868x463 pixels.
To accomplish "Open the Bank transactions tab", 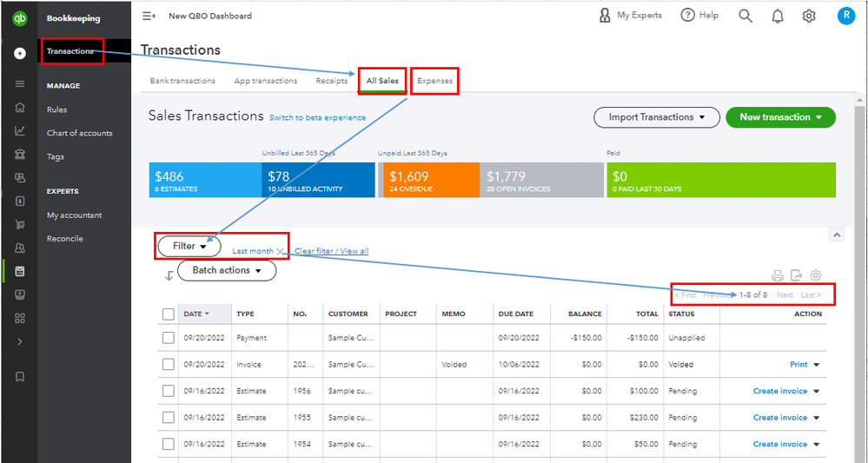I will [x=182, y=81].
